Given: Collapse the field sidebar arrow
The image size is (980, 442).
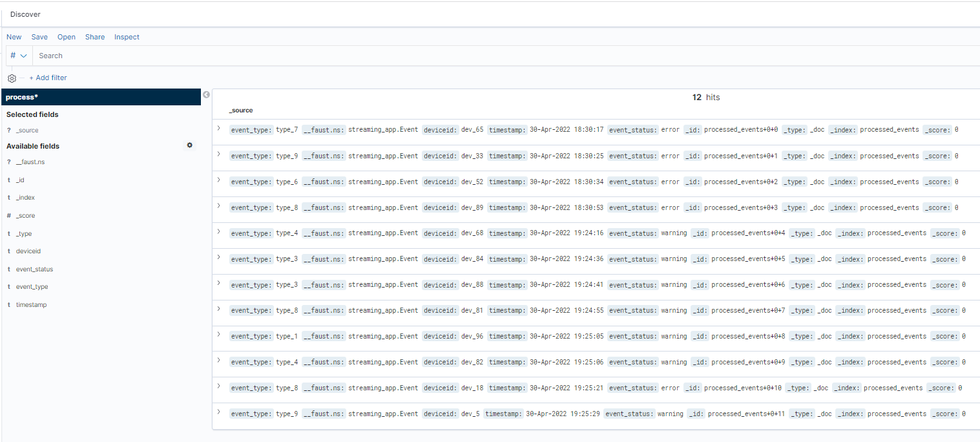Looking at the screenshot, I should tap(206, 94).
